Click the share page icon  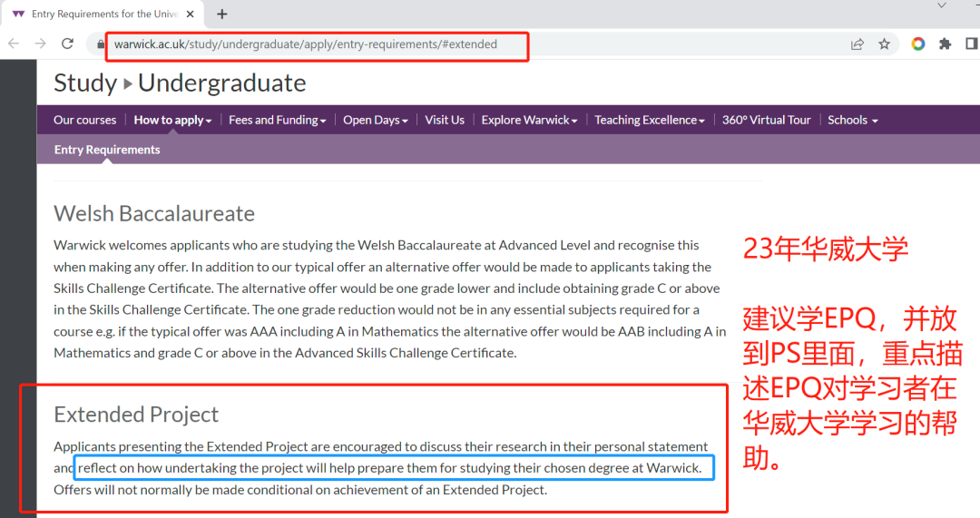(857, 44)
